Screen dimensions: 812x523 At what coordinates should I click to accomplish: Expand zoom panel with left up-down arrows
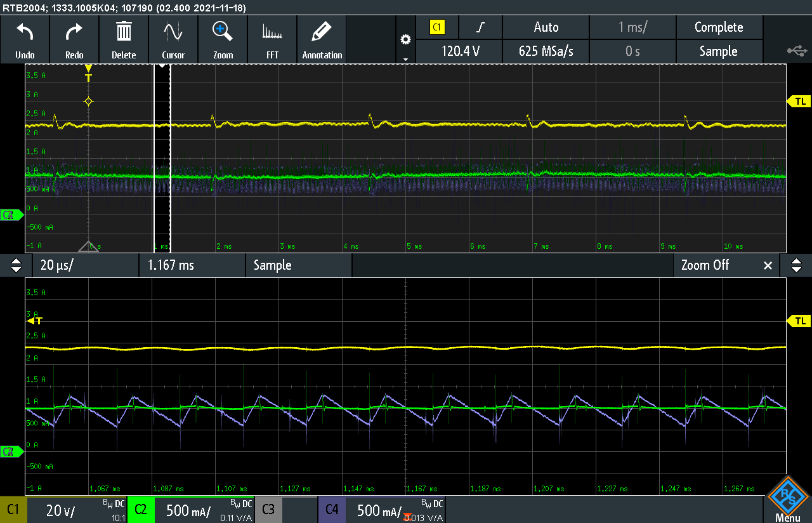click(16, 265)
